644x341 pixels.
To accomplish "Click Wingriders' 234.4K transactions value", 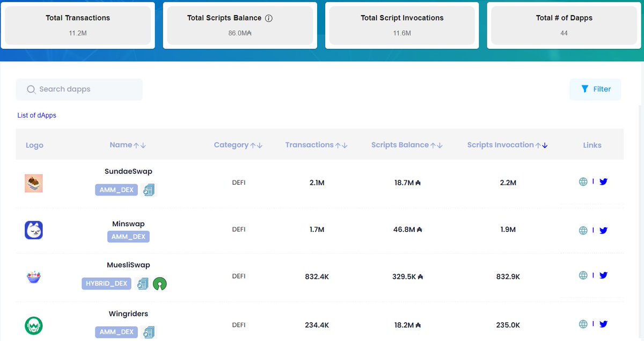I will tap(317, 325).
